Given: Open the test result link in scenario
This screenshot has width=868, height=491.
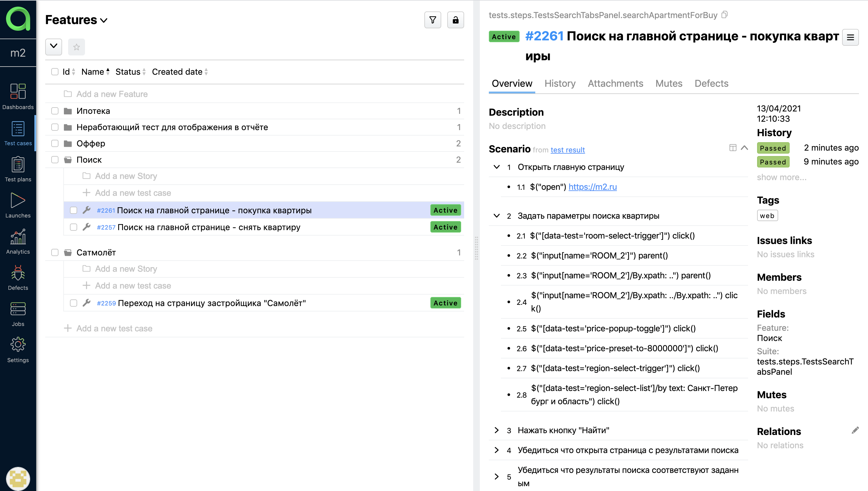Looking at the screenshot, I should point(567,150).
